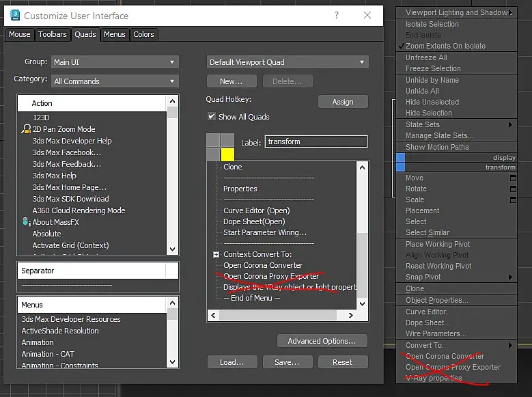Select the gray top-right quad square
The image size is (532, 397).
tap(227, 140)
